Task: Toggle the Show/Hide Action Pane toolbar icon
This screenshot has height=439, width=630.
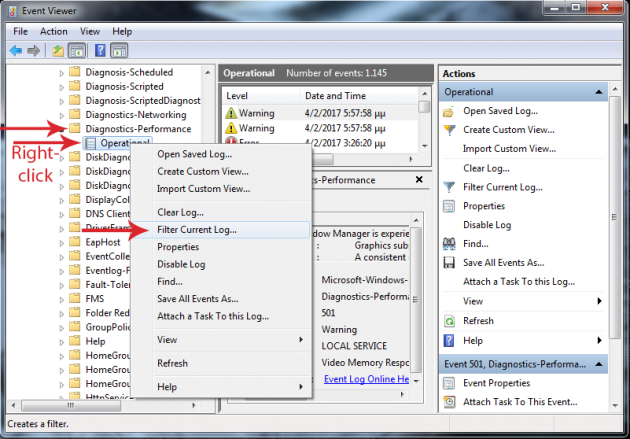Action: tap(119, 51)
